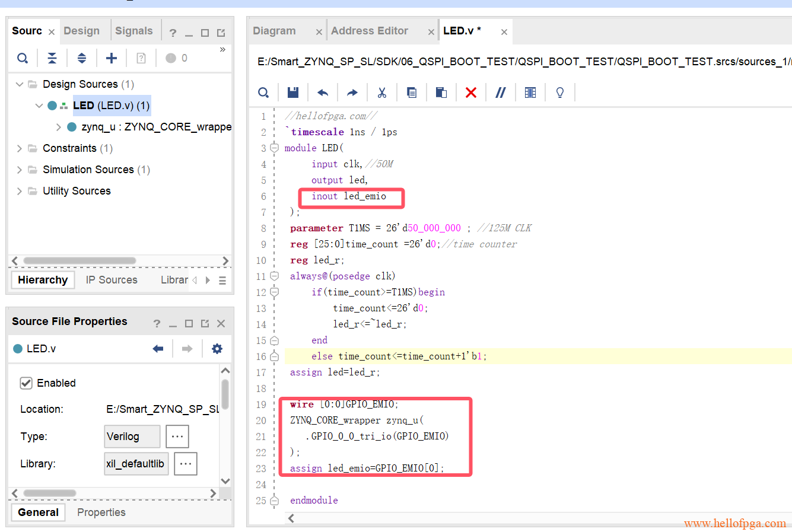Screen dimensions: 792x532
Task: Toggle the Enabled checkbox for LED.v
Action: pos(26,383)
